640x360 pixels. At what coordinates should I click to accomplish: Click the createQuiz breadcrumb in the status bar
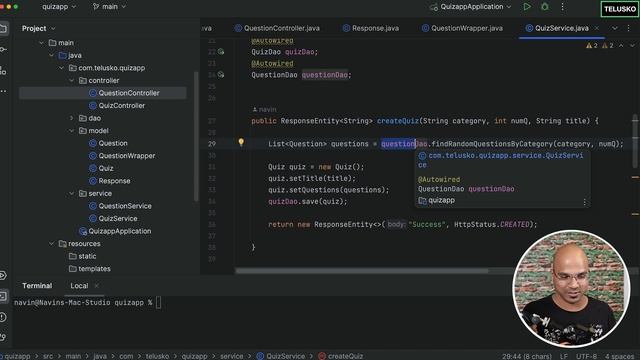[345, 356]
